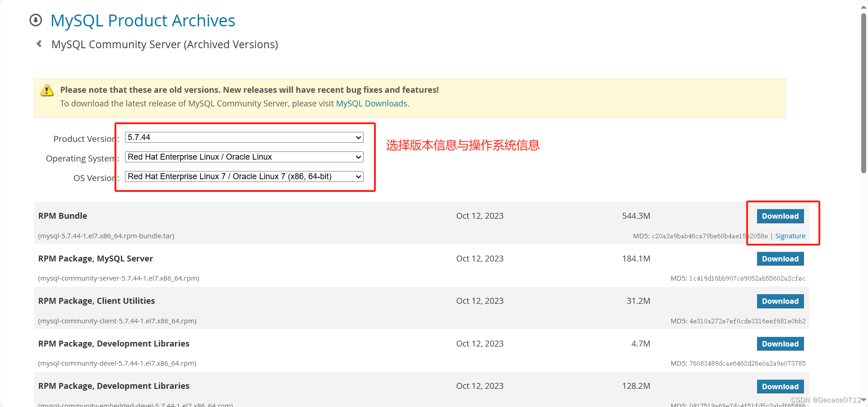Click the RPM Bundle row title

(63, 216)
